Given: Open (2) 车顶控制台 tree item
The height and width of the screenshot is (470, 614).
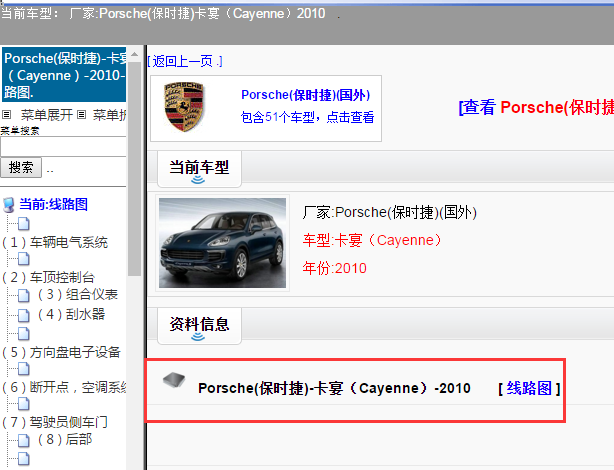Looking at the screenshot, I should tap(49, 277).
